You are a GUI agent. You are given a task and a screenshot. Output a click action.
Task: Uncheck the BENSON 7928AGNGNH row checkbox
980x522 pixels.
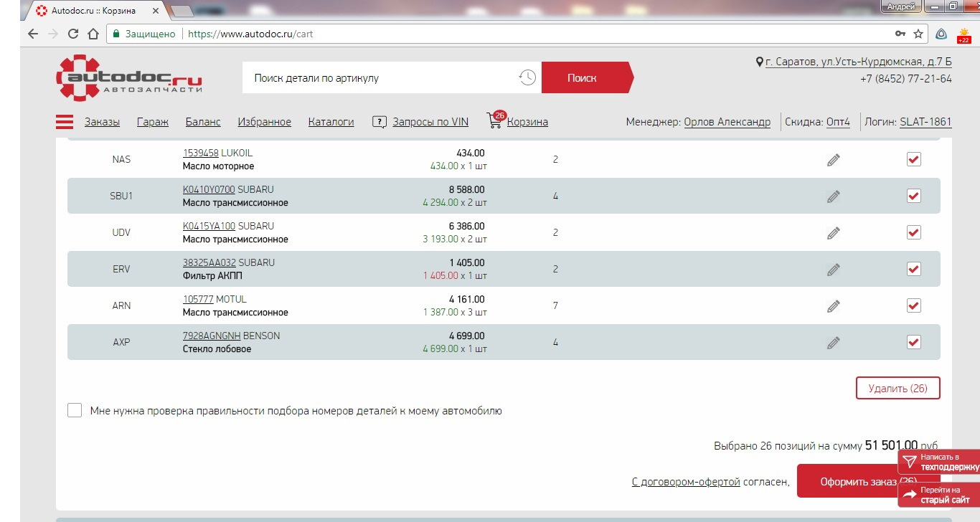tap(913, 342)
